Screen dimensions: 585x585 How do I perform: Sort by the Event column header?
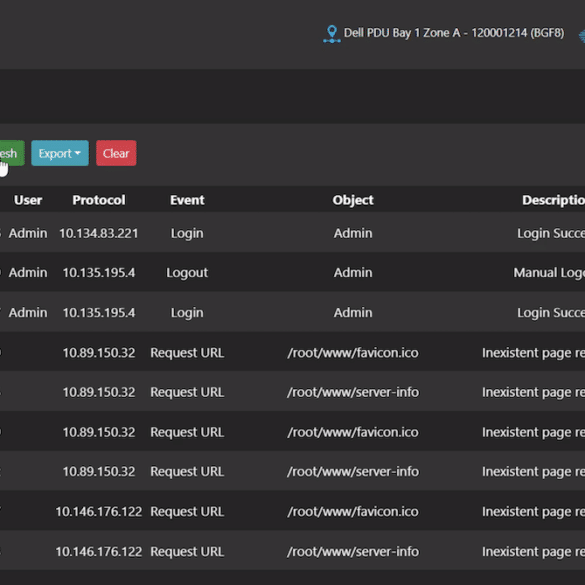coord(187,200)
